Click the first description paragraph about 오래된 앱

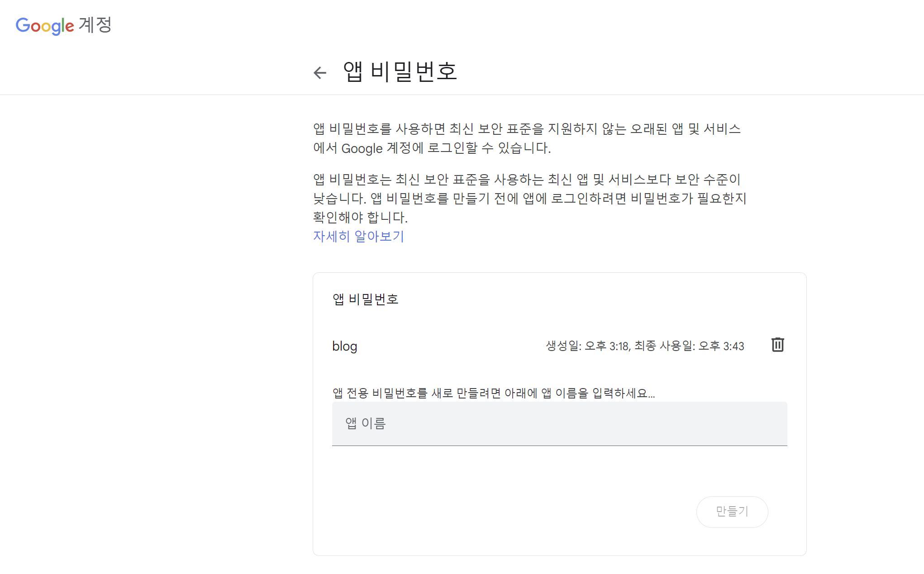(527, 129)
